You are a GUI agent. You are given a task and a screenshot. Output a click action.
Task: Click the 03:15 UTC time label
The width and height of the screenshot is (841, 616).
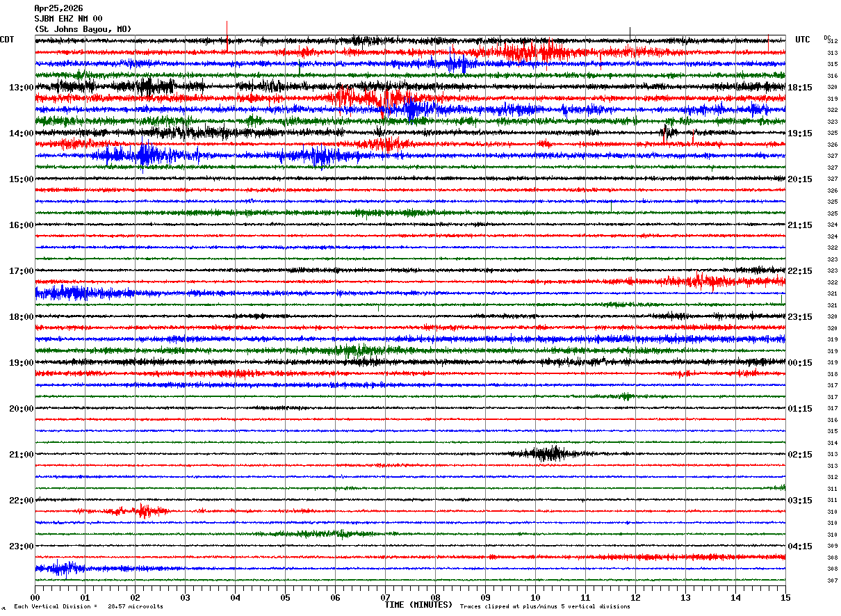[x=800, y=501]
